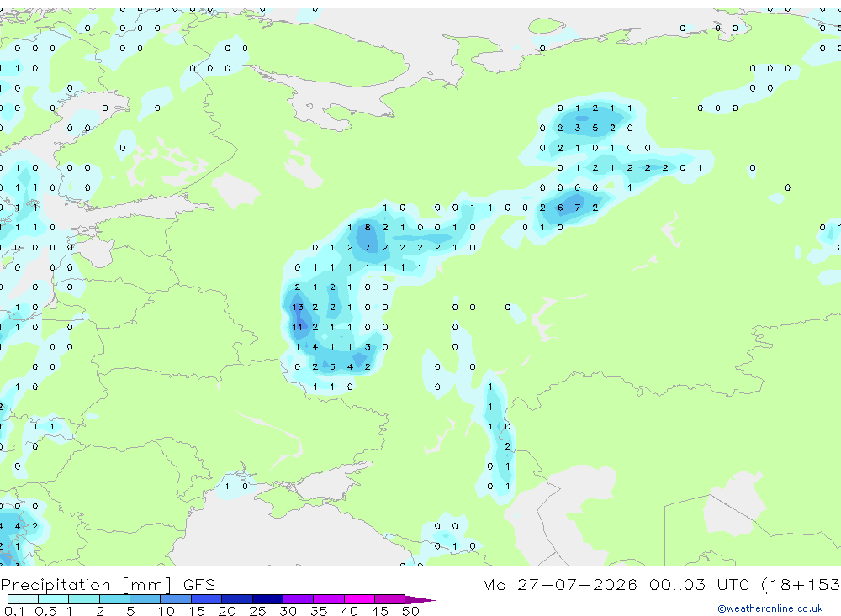Click the legend arrow tip above 50 mm
The width and height of the screenshot is (841, 616).
(420, 599)
